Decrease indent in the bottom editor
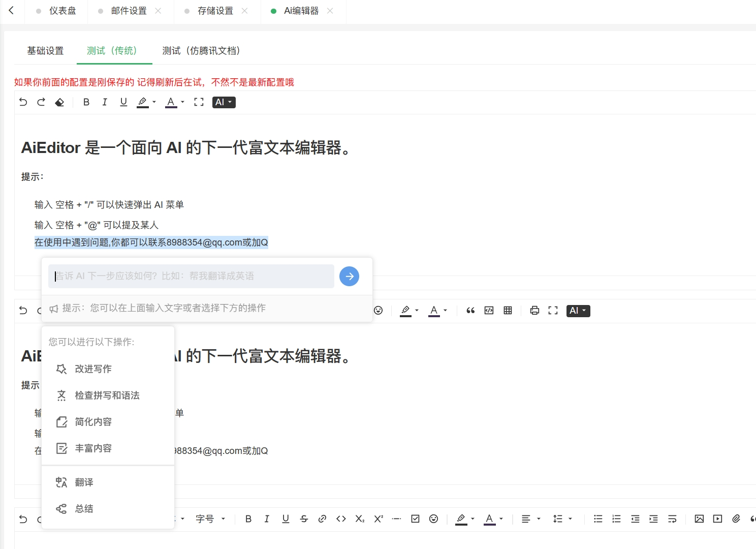Screen dimensions: 756x549 pos(635,519)
